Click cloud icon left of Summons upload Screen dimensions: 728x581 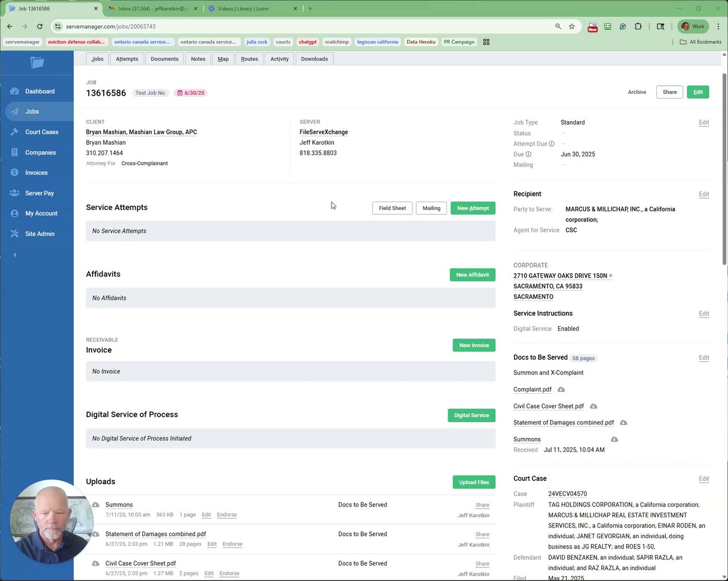click(96, 505)
